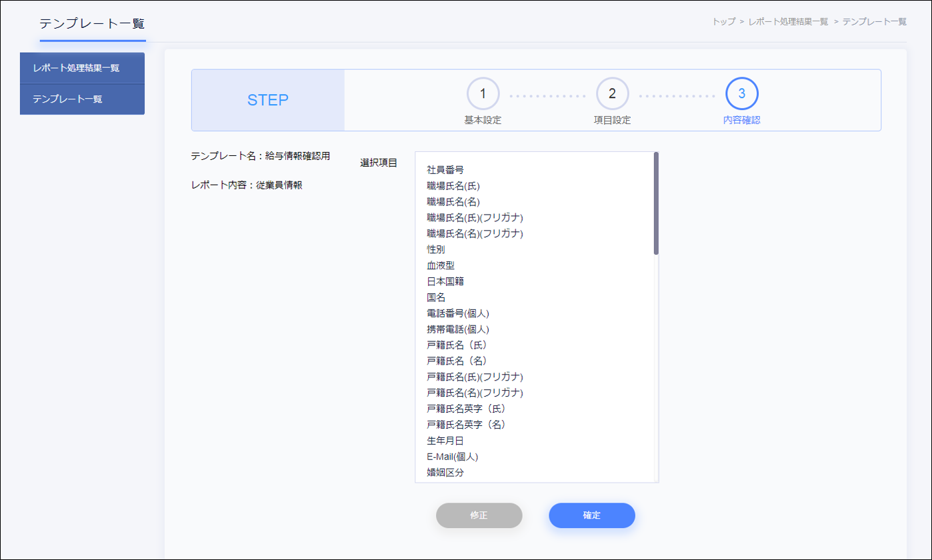Select 生年月日 in the item list
The image size is (932, 560).
click(445, 441)
